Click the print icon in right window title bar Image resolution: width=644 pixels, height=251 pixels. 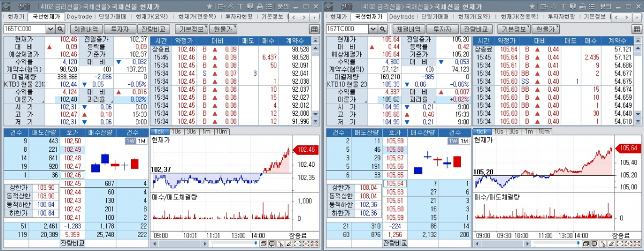tap(582, 6)
